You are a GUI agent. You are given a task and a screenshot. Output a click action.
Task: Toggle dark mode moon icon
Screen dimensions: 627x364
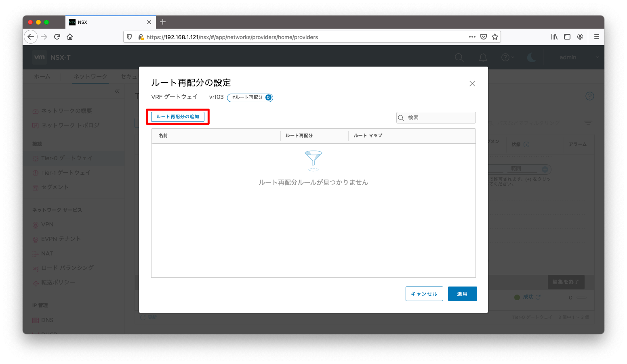tap(532, 57)
